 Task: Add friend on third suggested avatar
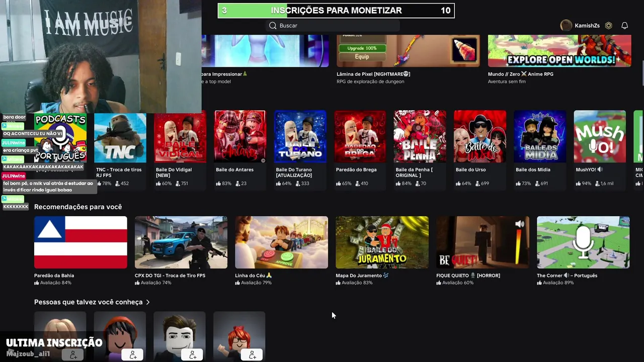pyautogui.click(x=193, y=355)
